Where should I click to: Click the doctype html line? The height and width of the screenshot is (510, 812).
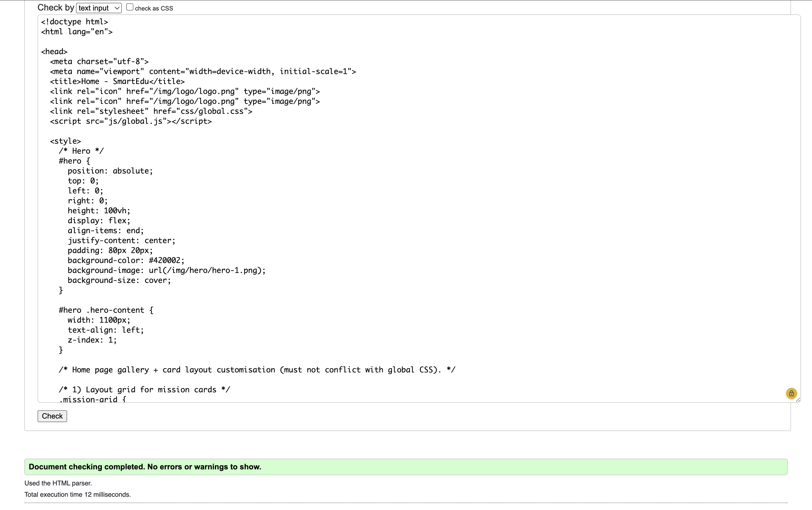point(75,22)
